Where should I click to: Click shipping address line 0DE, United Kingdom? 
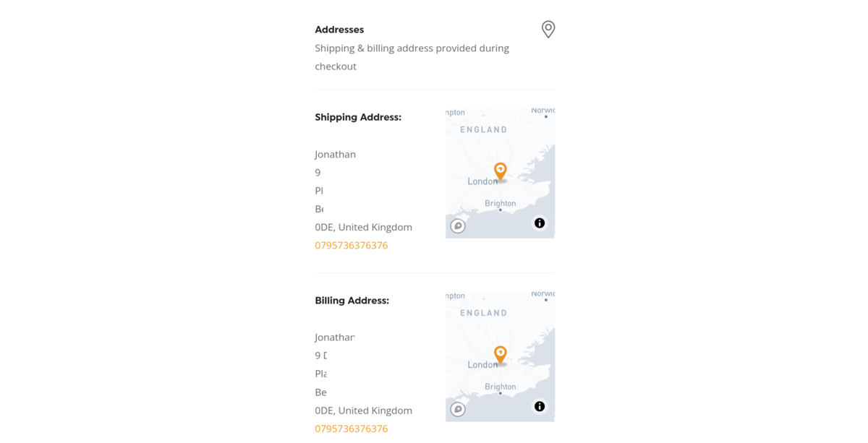(364, 227)
